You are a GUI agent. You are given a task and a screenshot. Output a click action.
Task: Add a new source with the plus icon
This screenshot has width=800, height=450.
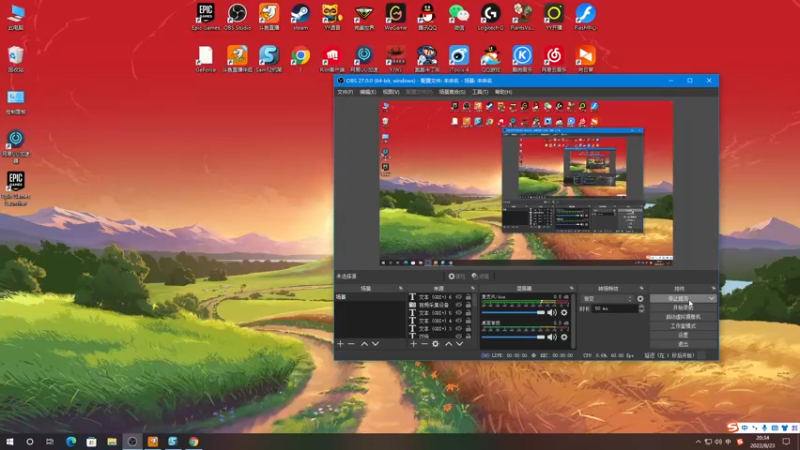[413, 344]
